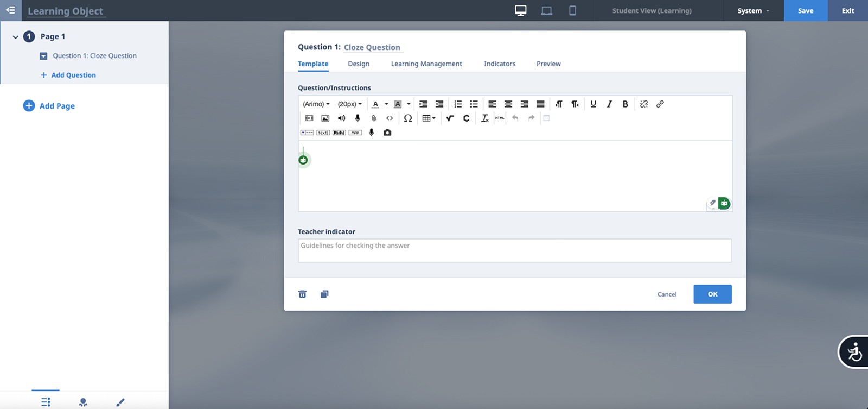Open the chemistry editor C icon

466,118
